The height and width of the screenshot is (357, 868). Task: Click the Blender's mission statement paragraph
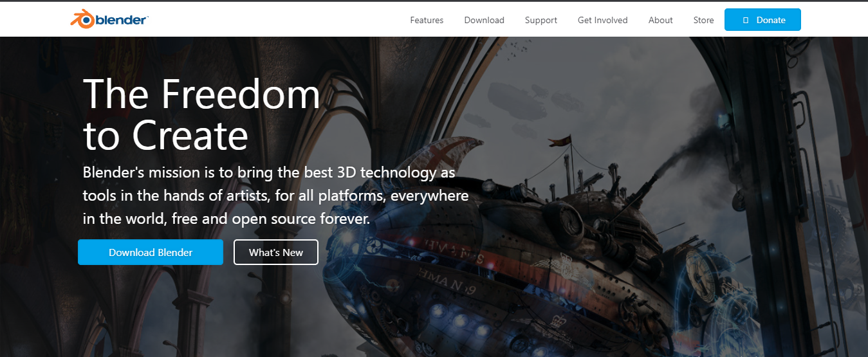[x=276, y=196]
